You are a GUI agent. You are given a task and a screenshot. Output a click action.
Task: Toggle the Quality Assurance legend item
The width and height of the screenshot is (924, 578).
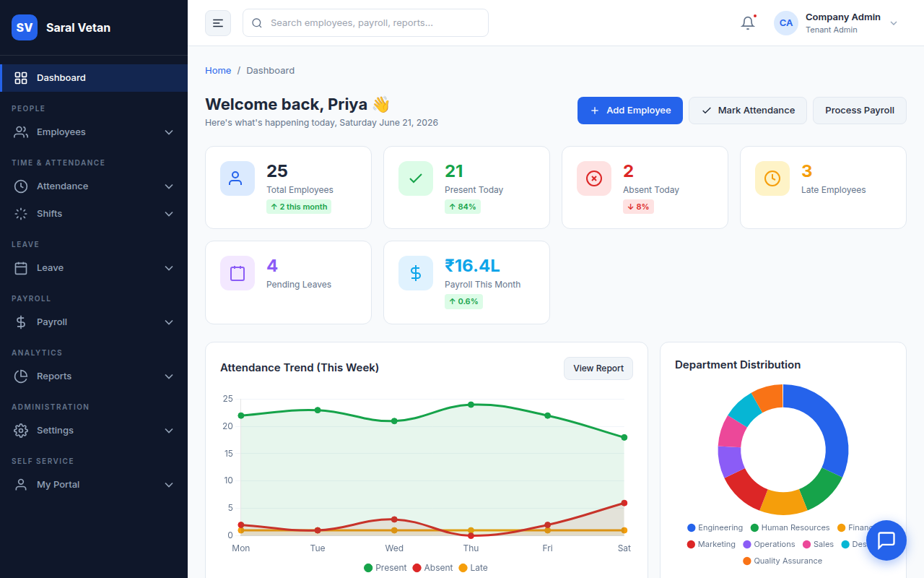pos(783,561)
